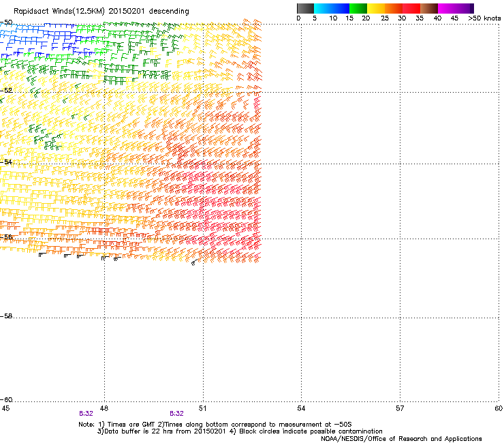Select the longitude axis label '57'
The image size is (504, 443).
coord(400,408)
